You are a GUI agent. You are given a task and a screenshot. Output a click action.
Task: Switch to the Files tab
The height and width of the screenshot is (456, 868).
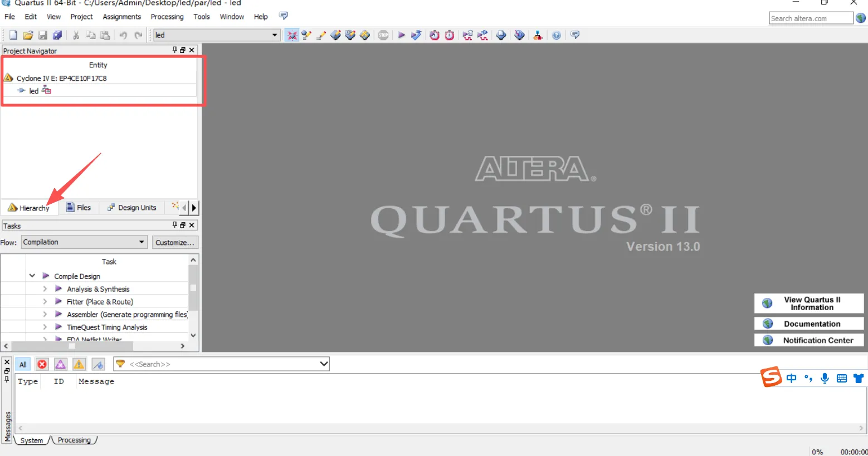point(79,208)
